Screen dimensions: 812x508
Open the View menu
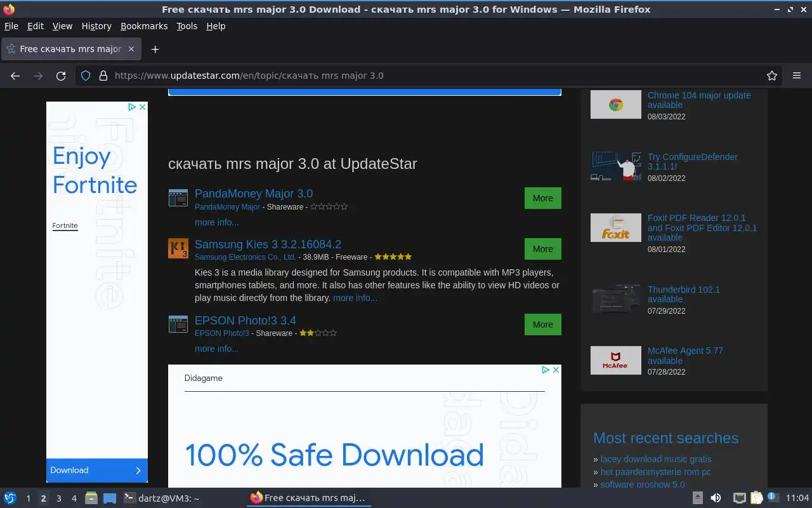pyautogui.click(x=62, y=26)
